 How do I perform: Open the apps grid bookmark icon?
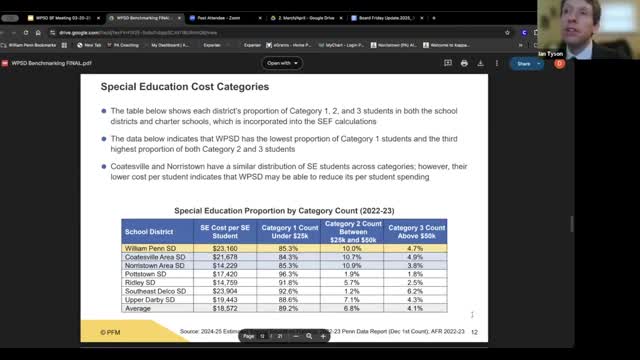coord(64,45)
